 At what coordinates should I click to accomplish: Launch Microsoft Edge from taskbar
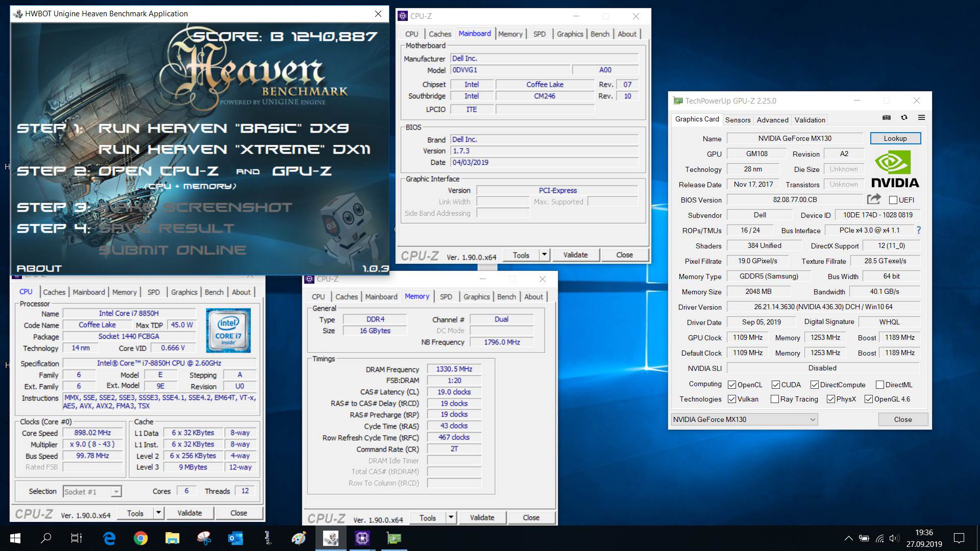pos(109,538)
